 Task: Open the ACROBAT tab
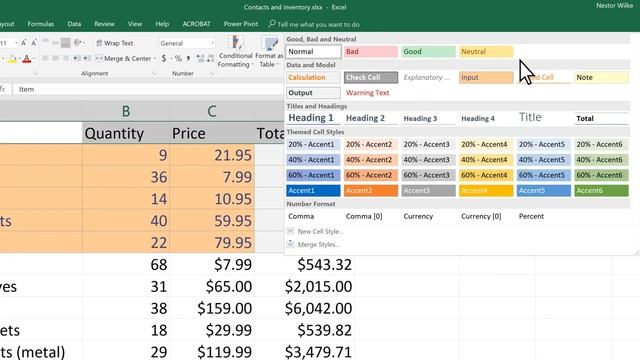(196, 24)
